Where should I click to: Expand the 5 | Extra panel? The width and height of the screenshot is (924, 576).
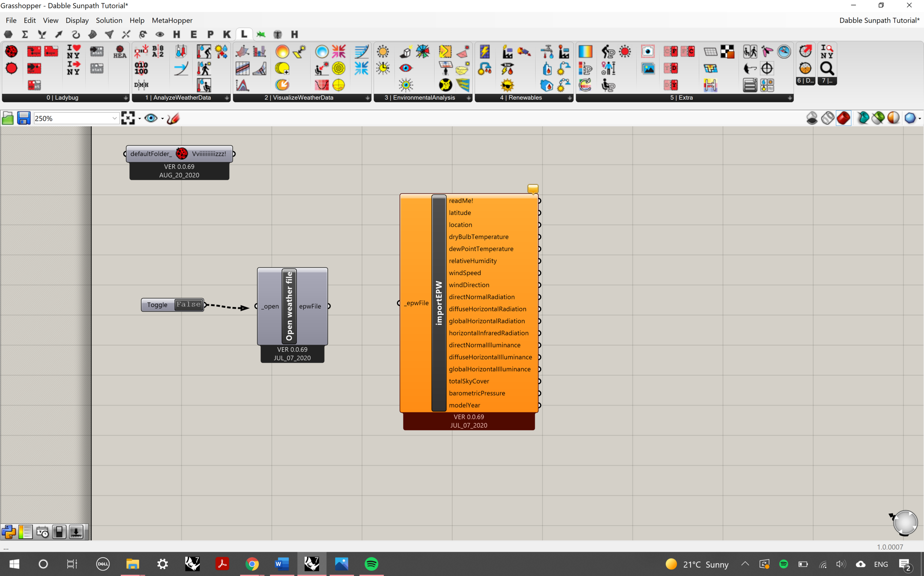[790, 98]
